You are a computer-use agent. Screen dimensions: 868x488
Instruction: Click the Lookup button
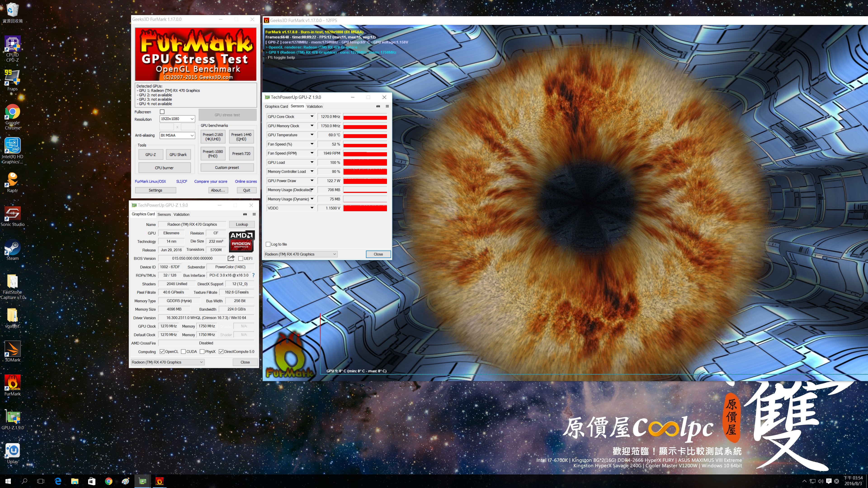pyautogui.click(x=242, y=224)
